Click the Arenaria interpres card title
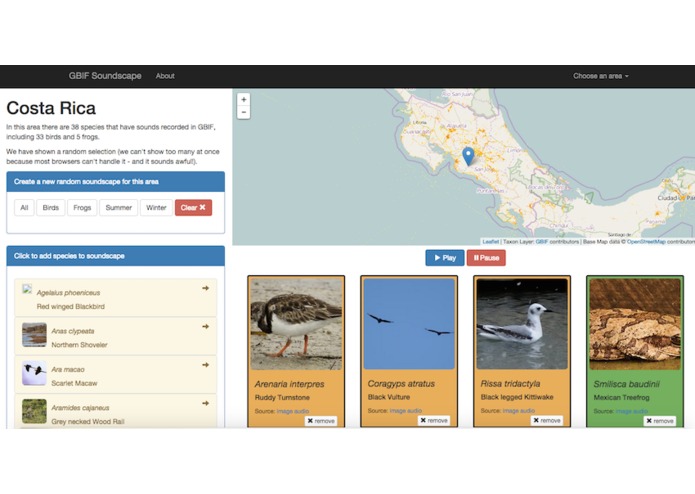This screenshot has width=695, height=494. click(x=289, y=384)
